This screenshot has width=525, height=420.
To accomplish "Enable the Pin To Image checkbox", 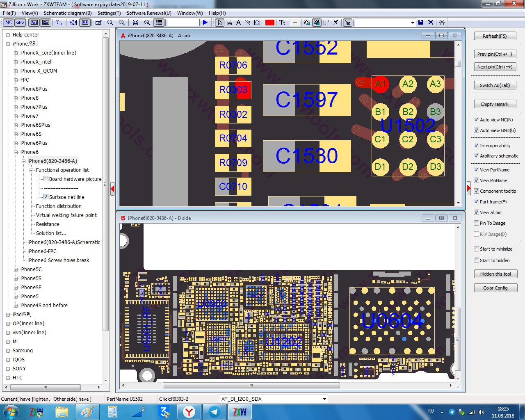I will pyautogui.click(x=476, y=223).
